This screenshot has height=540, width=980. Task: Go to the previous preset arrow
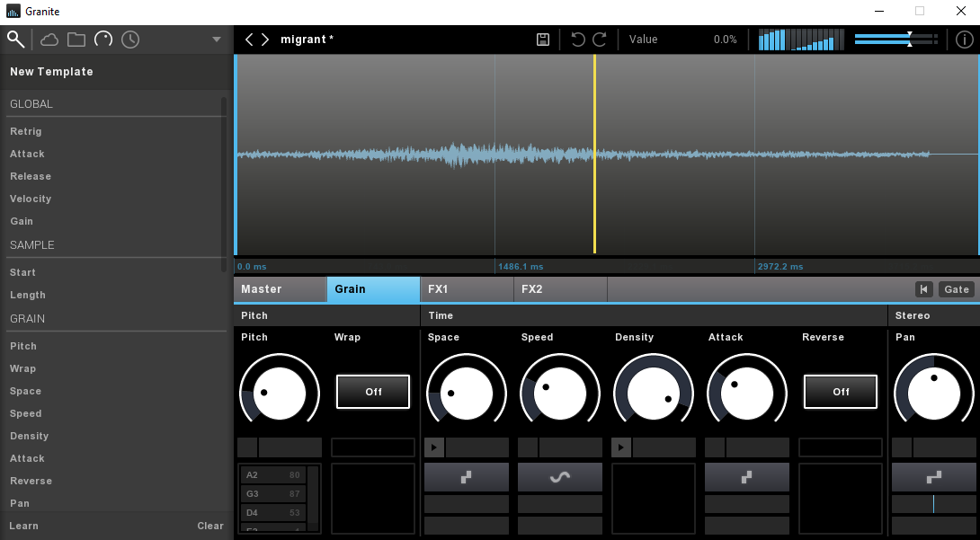(249, 40)
